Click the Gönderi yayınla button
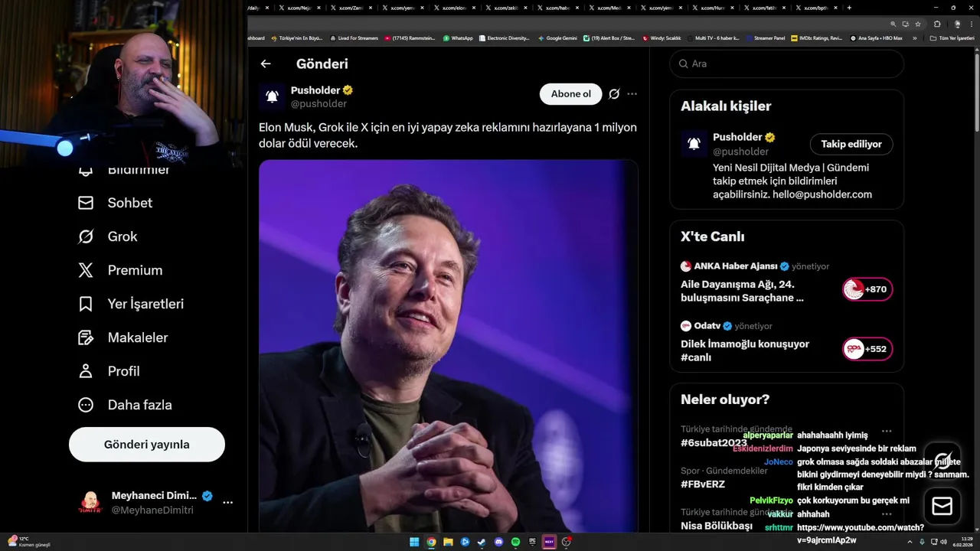Viewport: 980px width, 551px height. (x=147, y=445)
